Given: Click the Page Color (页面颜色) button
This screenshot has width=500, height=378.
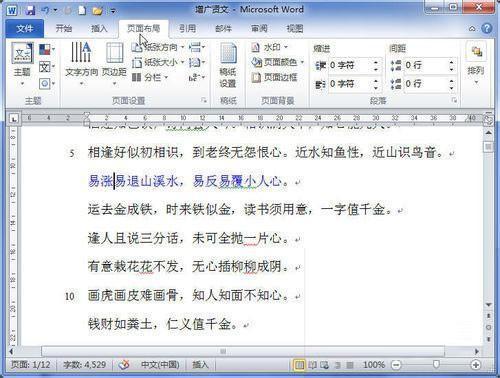Looking at the screenshot, I should click(278, 62).
